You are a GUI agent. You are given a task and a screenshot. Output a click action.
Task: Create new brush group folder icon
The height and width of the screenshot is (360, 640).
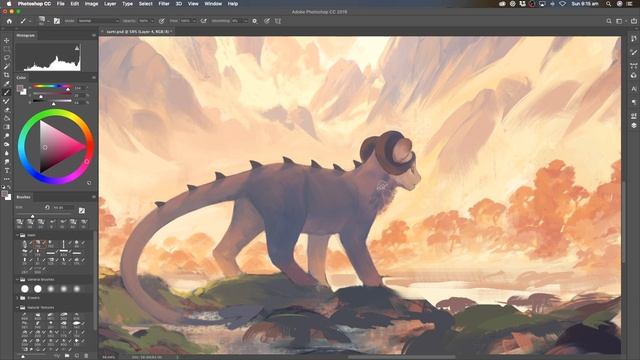pyautogui.click(x=67, y=356)
